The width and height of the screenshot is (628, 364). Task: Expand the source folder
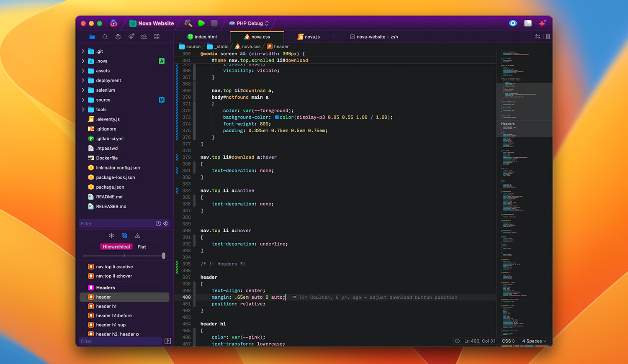point(83,100)
